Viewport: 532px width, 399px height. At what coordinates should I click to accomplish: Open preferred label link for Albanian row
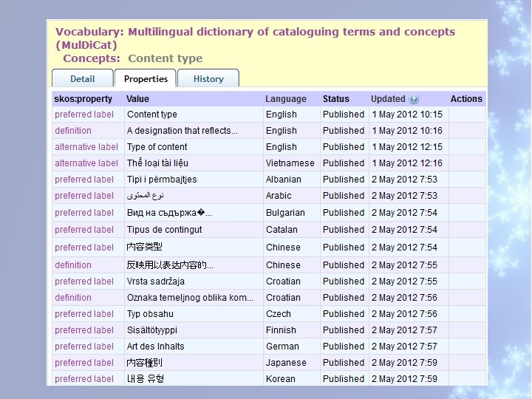84,180
